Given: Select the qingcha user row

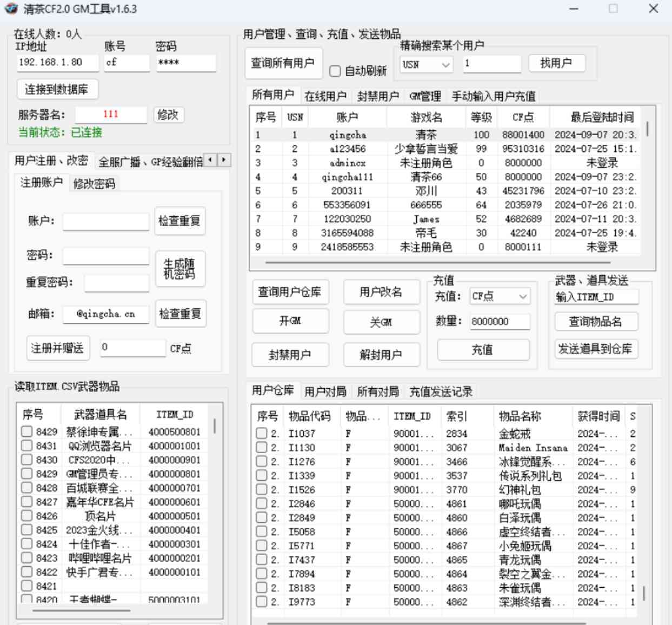Looking at the screenshot, I should click(445, 135).
